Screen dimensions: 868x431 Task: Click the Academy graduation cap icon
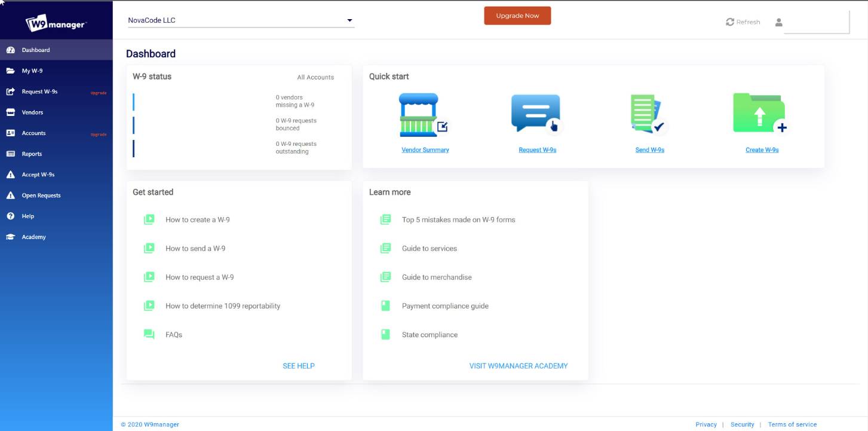pyautogui.click(x=10, y=237)
